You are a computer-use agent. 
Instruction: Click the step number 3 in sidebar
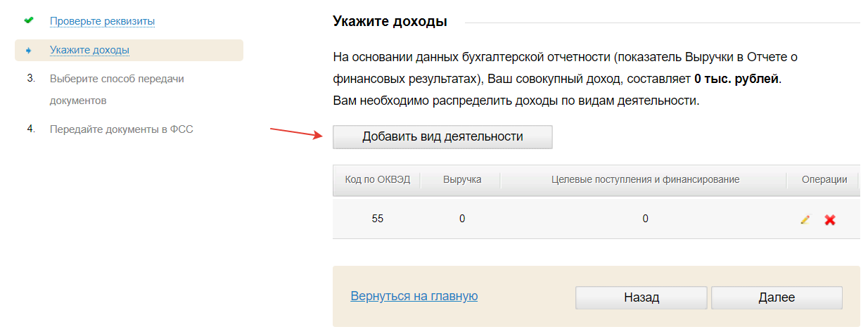[31, 79]
